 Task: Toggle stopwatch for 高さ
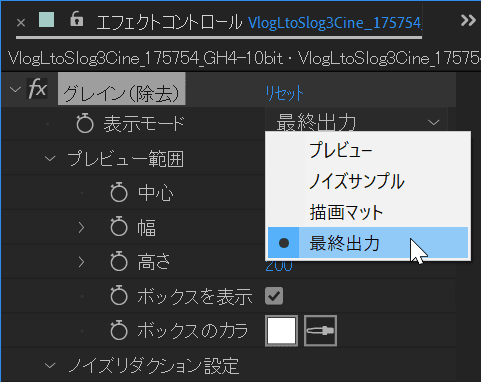click(x=119, y=262)
